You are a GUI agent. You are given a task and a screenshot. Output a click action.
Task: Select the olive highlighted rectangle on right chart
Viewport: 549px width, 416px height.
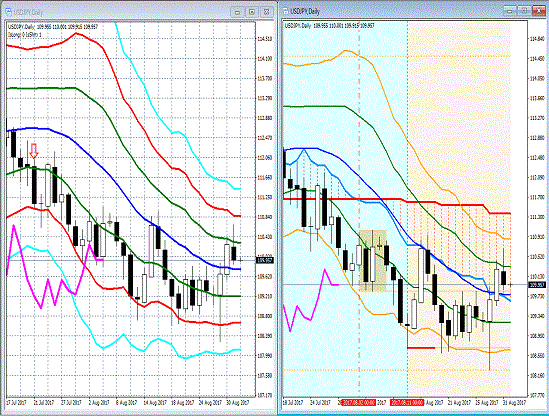[x=373, y=261]
